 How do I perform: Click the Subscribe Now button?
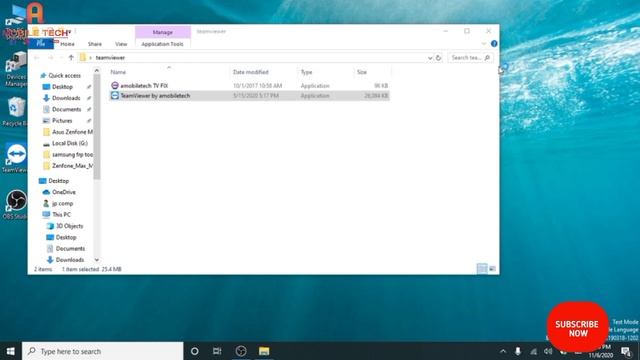coord(577,327)
